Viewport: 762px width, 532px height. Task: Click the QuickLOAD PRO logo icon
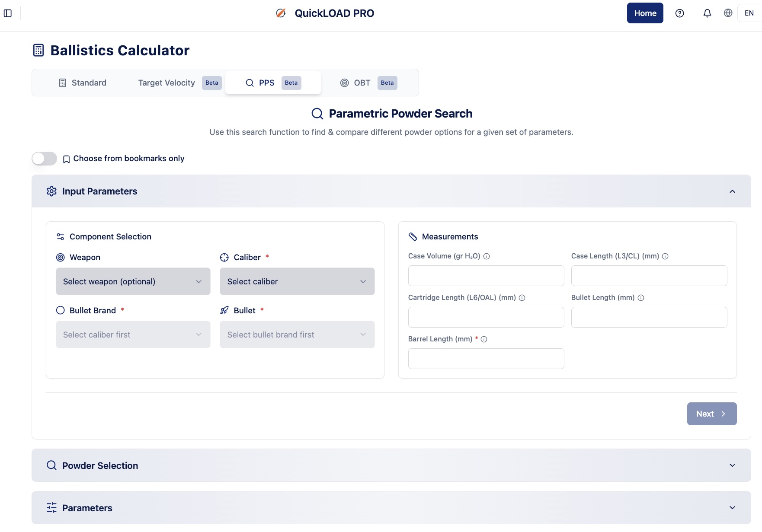(281, 13)
